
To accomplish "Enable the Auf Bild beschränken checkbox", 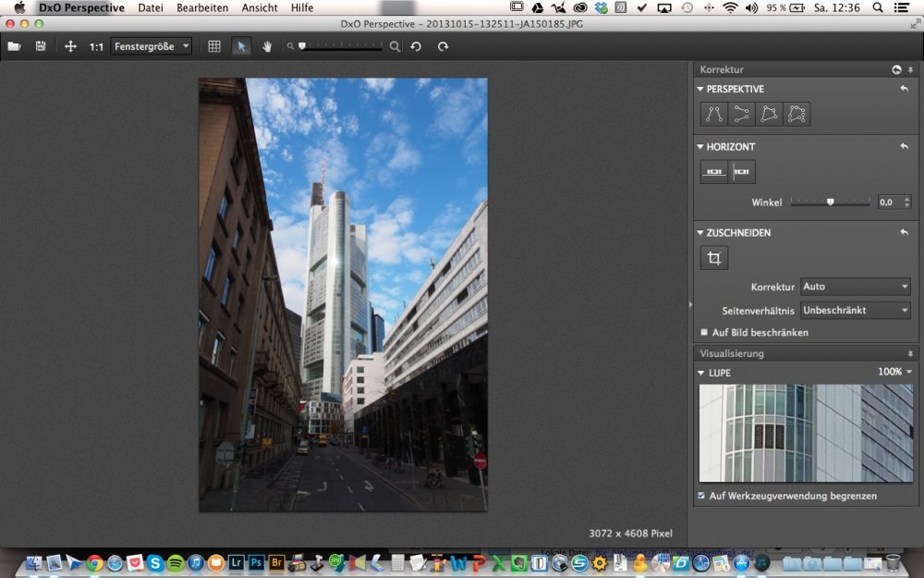I will [x=704, y=332].
